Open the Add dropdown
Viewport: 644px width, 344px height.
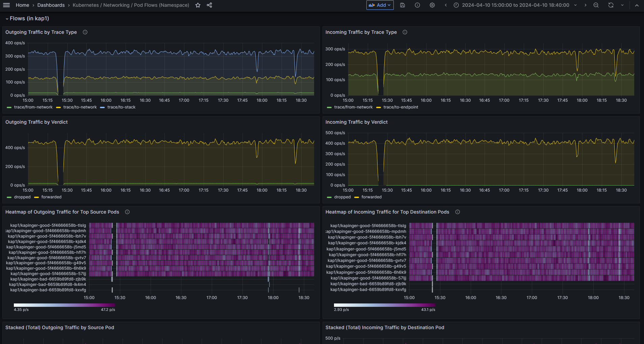[380, 5]
